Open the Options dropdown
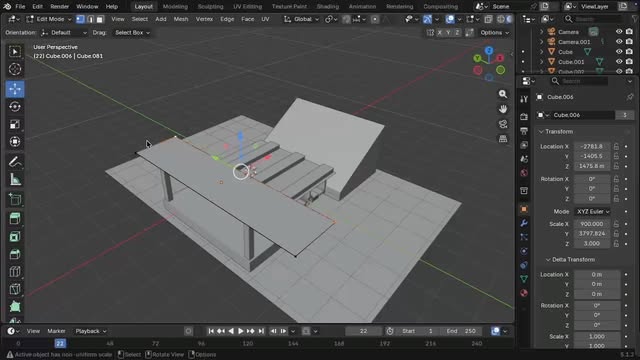 point(495,33)
